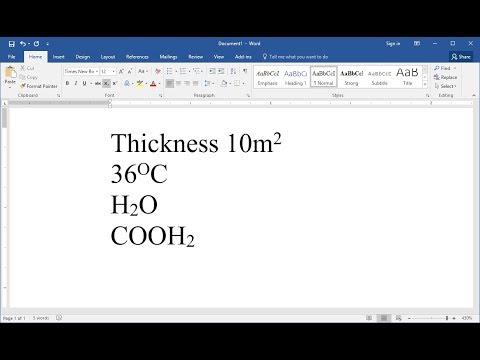Toggle bold formatting
480x360 pixels.
[67, 83]
